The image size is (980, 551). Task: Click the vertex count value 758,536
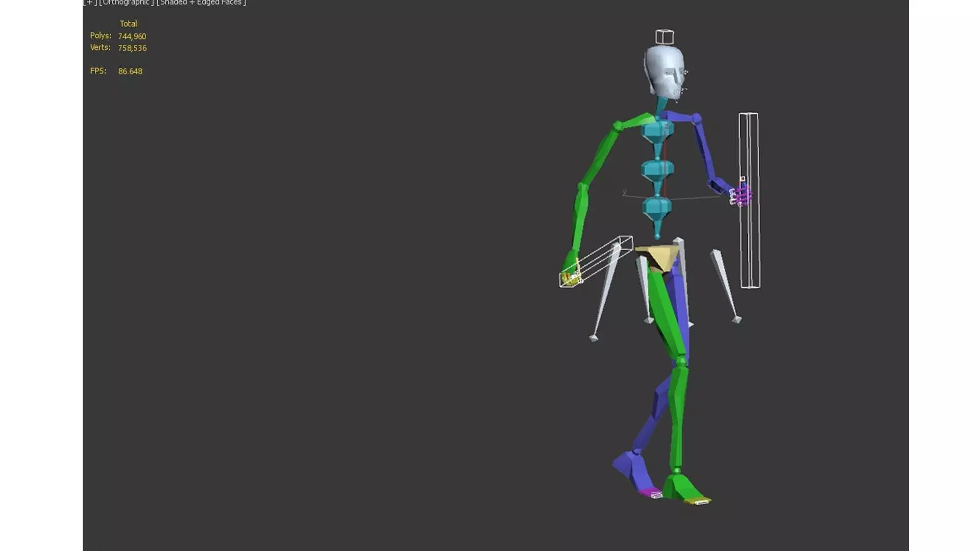[x=132, y=48]
